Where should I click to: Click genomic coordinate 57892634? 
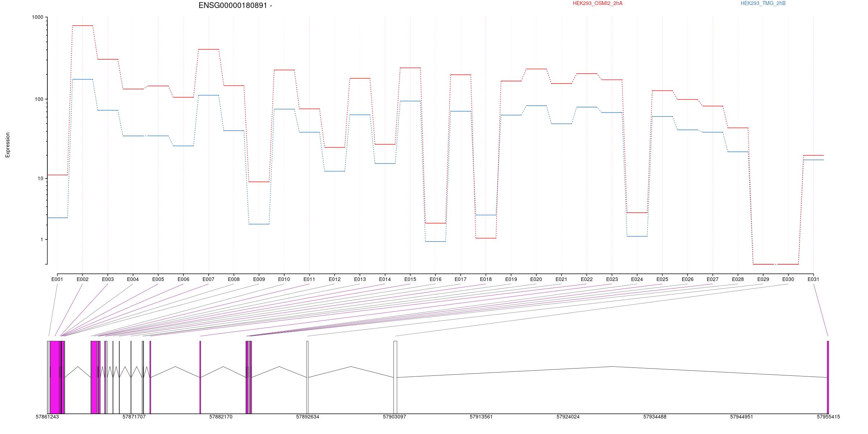pyautogui.click(x=308, y=417)
